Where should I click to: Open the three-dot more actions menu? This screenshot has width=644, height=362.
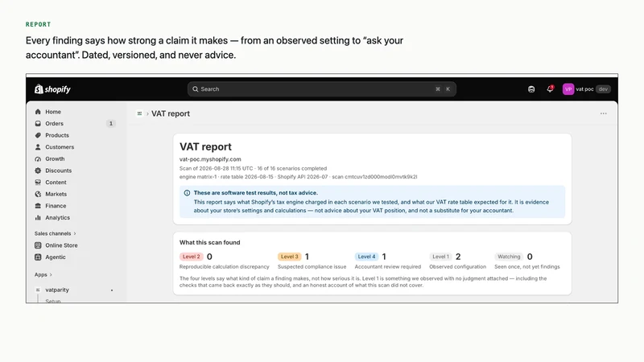click(x=603, y=113)
